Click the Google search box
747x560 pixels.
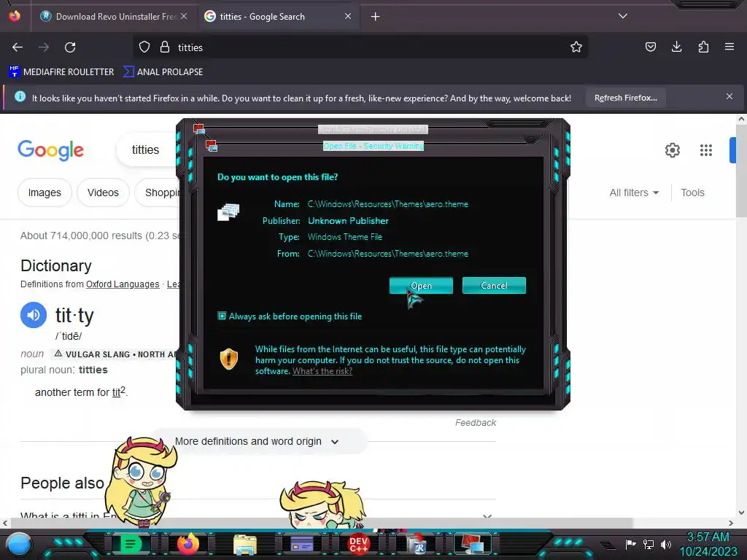click(147, 150)
